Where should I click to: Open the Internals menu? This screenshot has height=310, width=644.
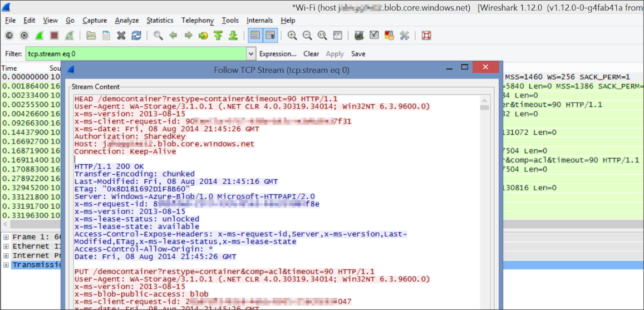(259, 21)
